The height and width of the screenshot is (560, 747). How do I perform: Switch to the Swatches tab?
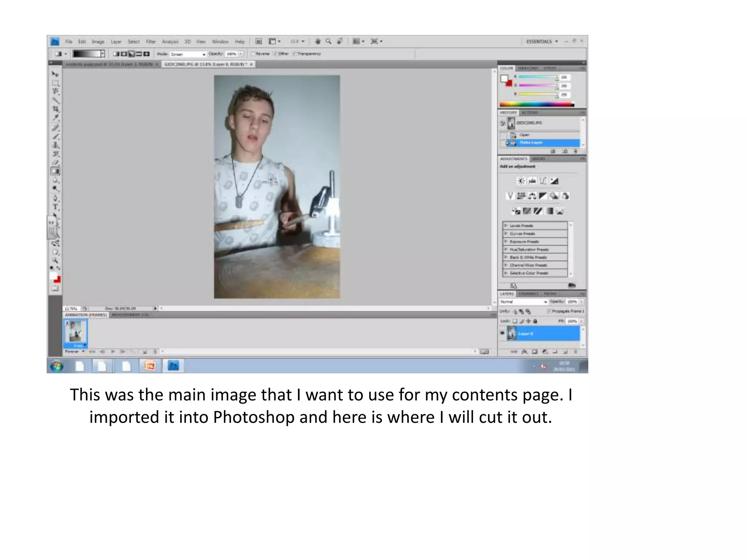528,68
